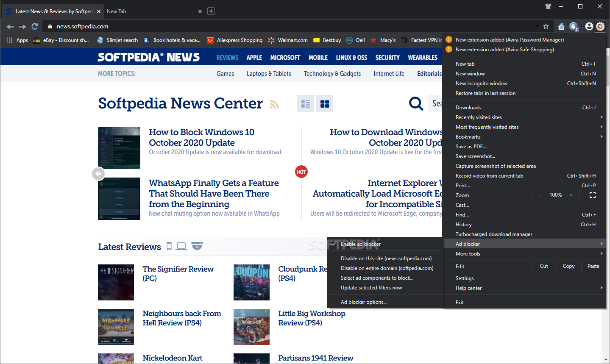The height and width of the screenshot is (364, 610).
Task: Click the main menu gear icon
Action: 600,26
